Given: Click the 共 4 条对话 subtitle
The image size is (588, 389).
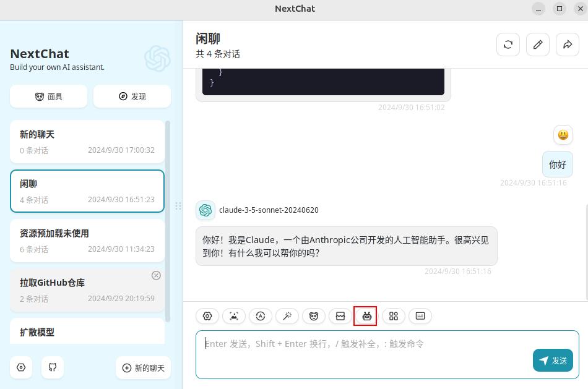Looking at the screenshot, I should tap(218, 54).
